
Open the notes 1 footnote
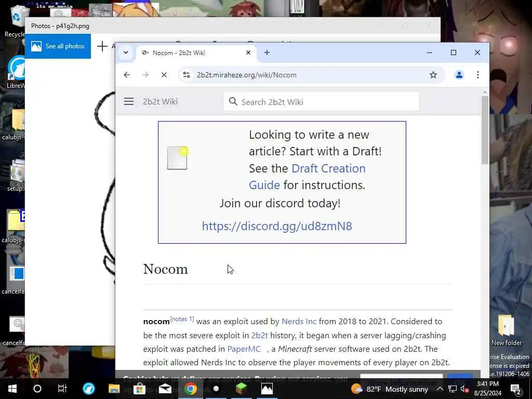tap(182, 319)
